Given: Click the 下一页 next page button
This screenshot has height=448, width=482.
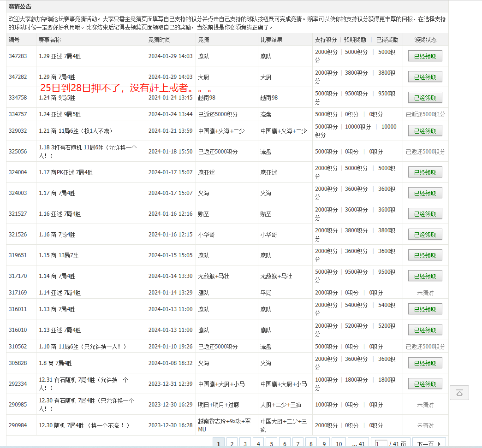Looking at the screenshot, I should (x=428, y=443).
